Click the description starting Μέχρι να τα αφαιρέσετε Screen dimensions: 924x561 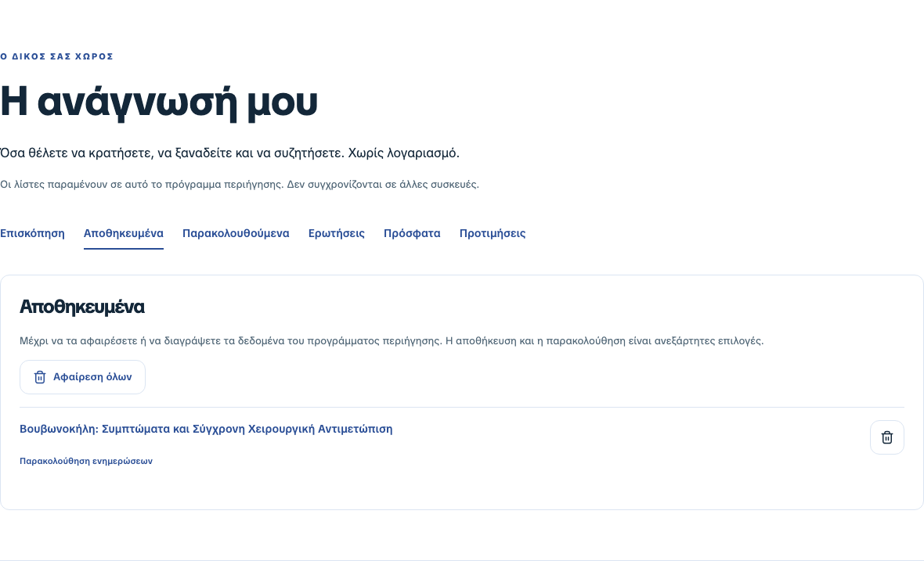tap(392, 341)
